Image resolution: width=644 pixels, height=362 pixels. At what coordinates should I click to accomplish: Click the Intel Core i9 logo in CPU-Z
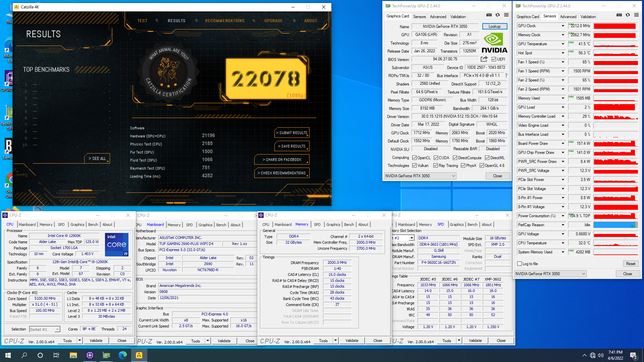116,244
